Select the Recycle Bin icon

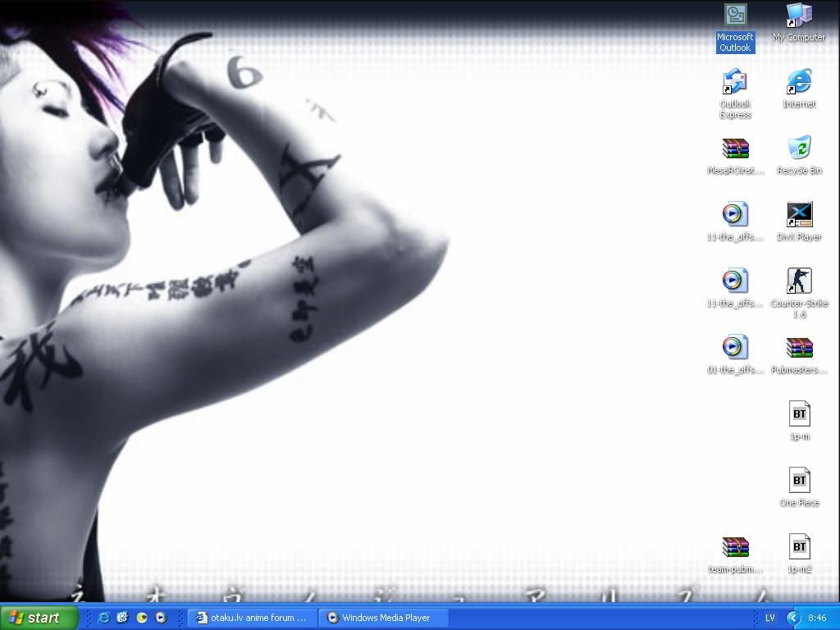point(799,155)
